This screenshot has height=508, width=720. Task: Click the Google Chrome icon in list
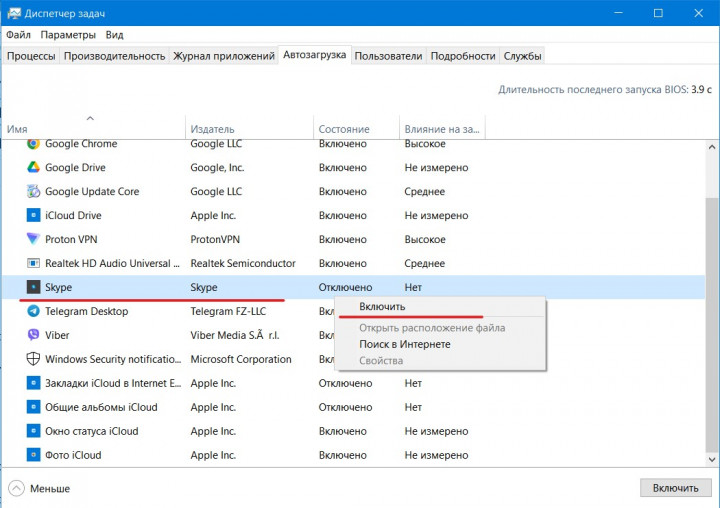click(33, 144)
